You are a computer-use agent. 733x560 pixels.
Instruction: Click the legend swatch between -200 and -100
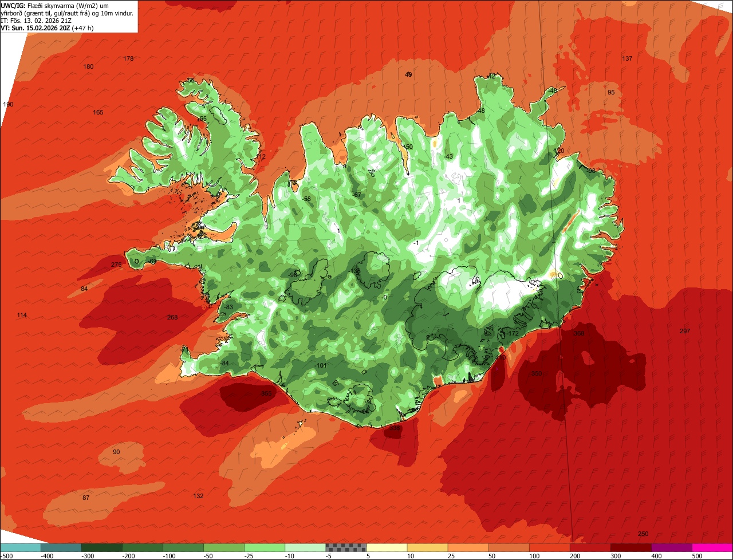[x=143, y=547]
